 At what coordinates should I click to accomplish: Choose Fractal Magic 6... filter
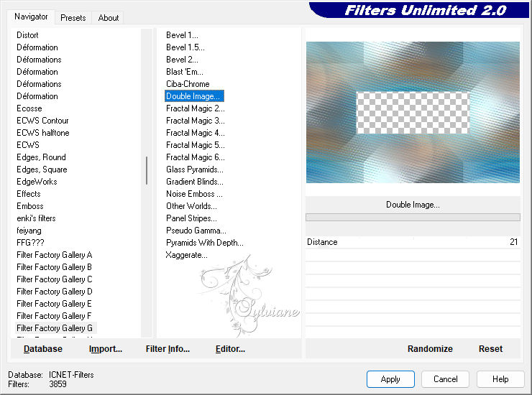pos(195,157)
